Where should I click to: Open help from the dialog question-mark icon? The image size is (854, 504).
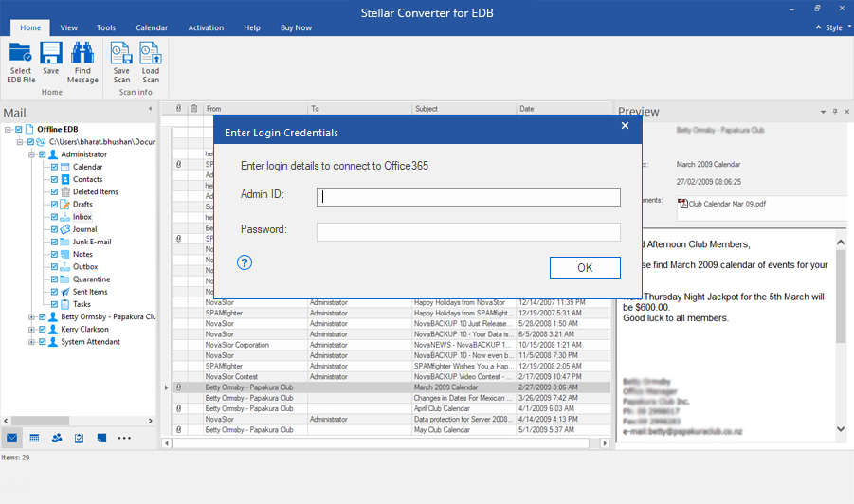[x=245, y=262]
